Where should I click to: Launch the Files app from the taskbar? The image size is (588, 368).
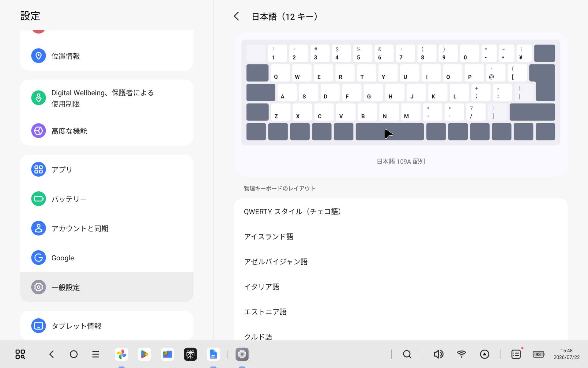[167, 354]
